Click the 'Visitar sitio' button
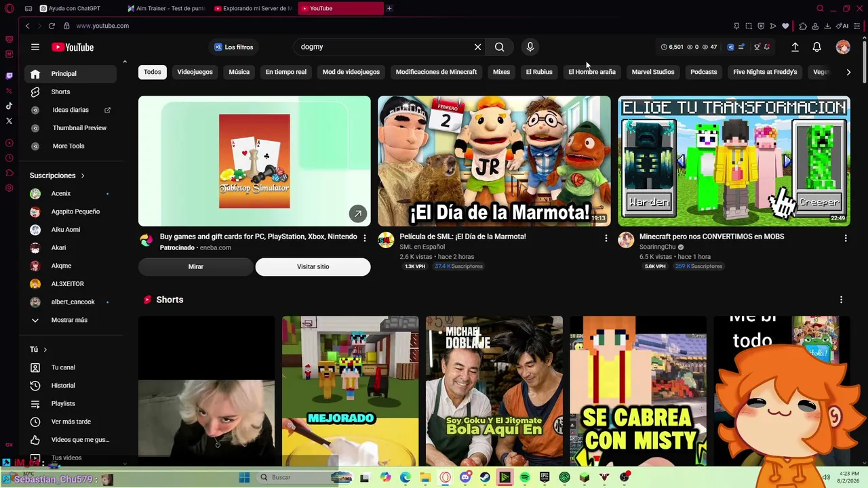Image resolution: width=868 pixels, height=488 pixels. click(313, 266)
